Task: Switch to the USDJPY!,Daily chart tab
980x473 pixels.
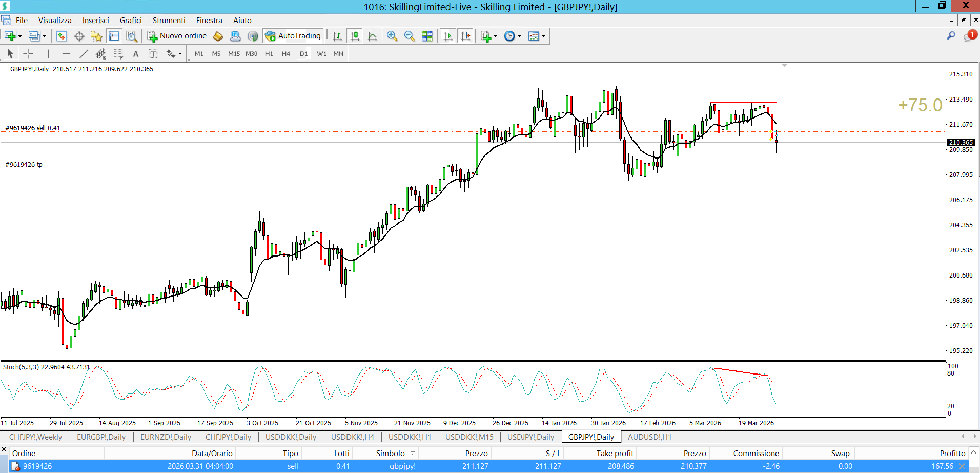Action: pos(530,437)
